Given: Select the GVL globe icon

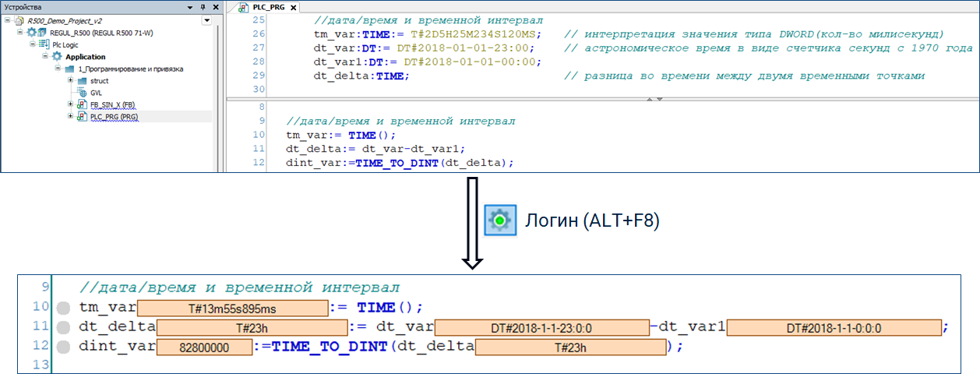Looking at the screenshot, I should pyautogui.click(x=82, y=93).
